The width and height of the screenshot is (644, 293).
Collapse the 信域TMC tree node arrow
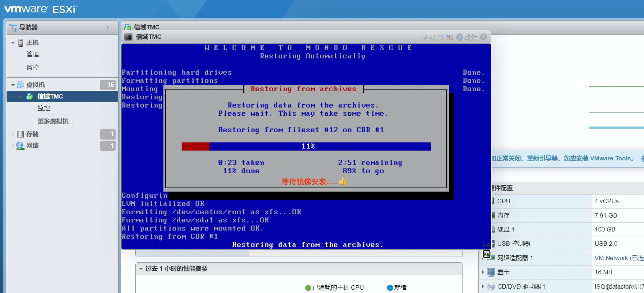pyautogui.click(x=20, y=97)
